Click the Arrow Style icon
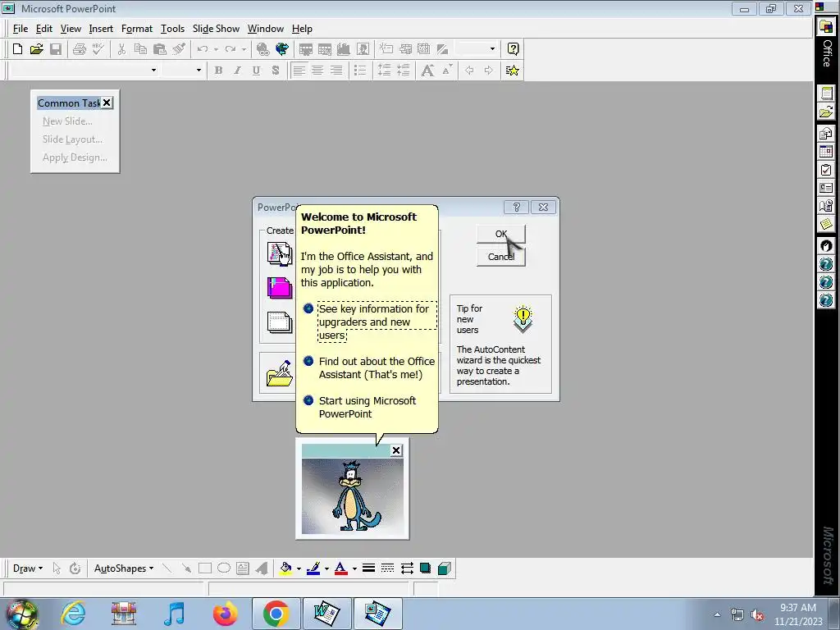Screen dimensions: 840x630 pos(407,568)
